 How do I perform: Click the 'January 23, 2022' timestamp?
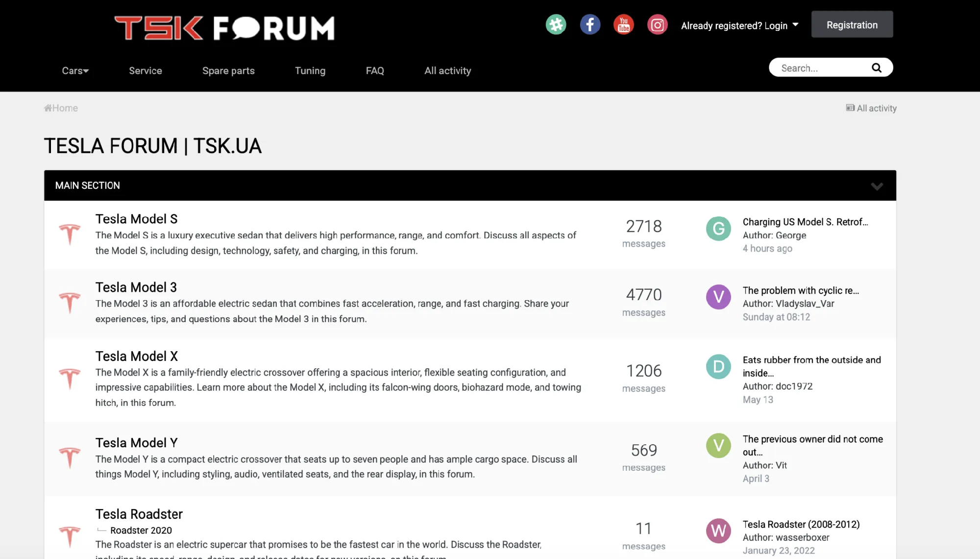click(779, 551)
